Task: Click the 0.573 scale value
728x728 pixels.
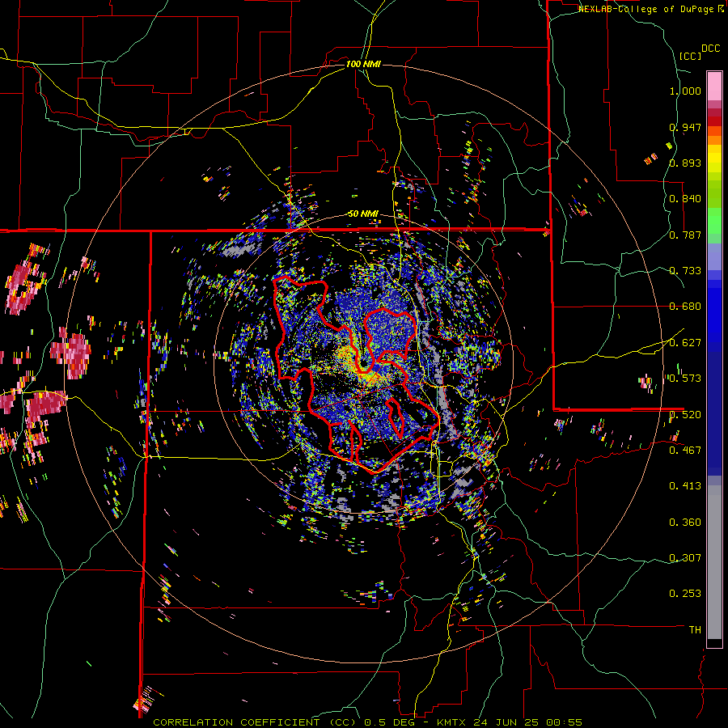Action: [685, 379]
